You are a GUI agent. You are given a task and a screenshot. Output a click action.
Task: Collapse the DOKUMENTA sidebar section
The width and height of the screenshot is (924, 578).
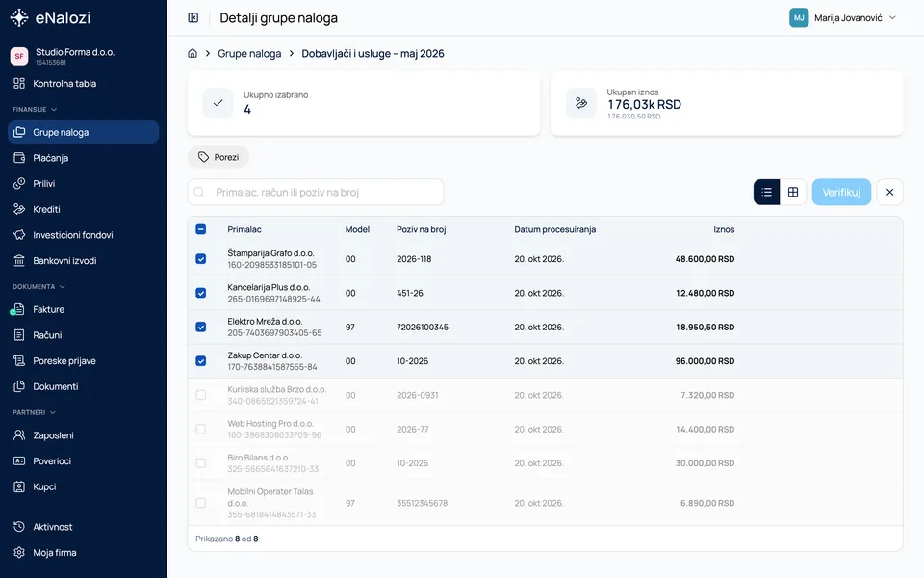[x=38, y=287]
